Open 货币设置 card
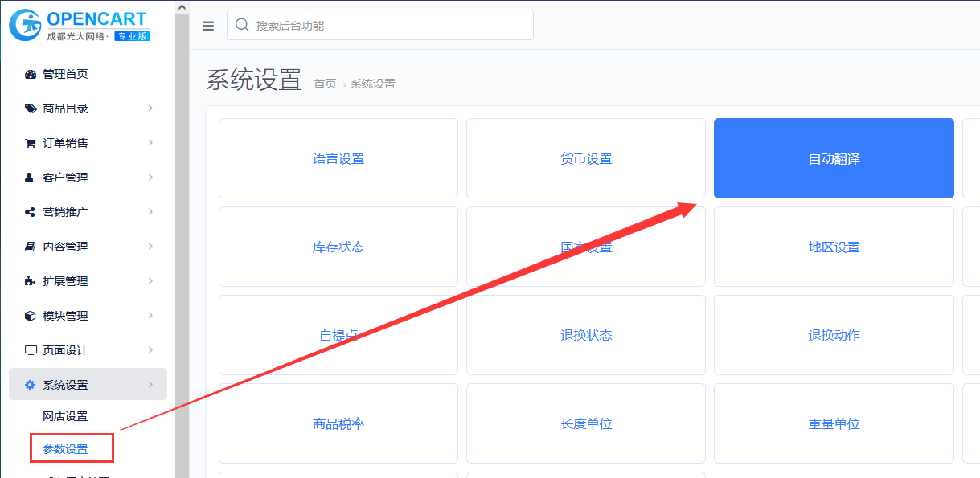The height and width of the screenshot is (478, 980). pos(586,158)
